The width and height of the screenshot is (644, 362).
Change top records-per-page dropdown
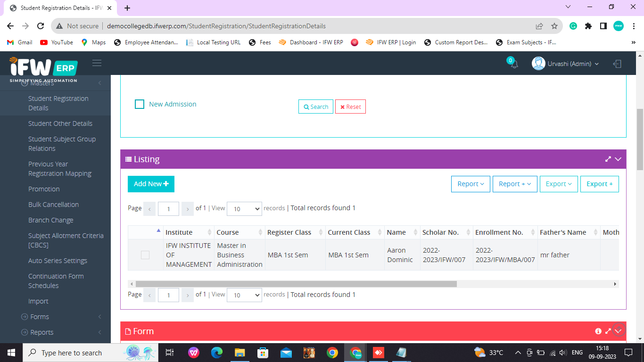244,209
